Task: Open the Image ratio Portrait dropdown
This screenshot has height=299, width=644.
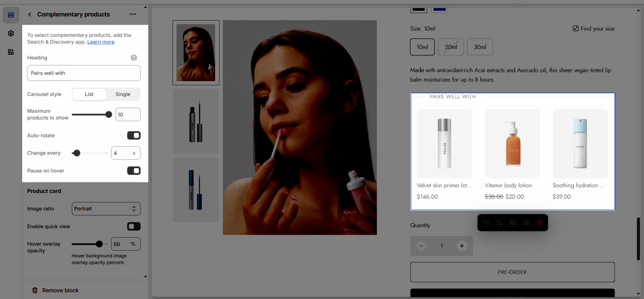Action: [106, 209]
